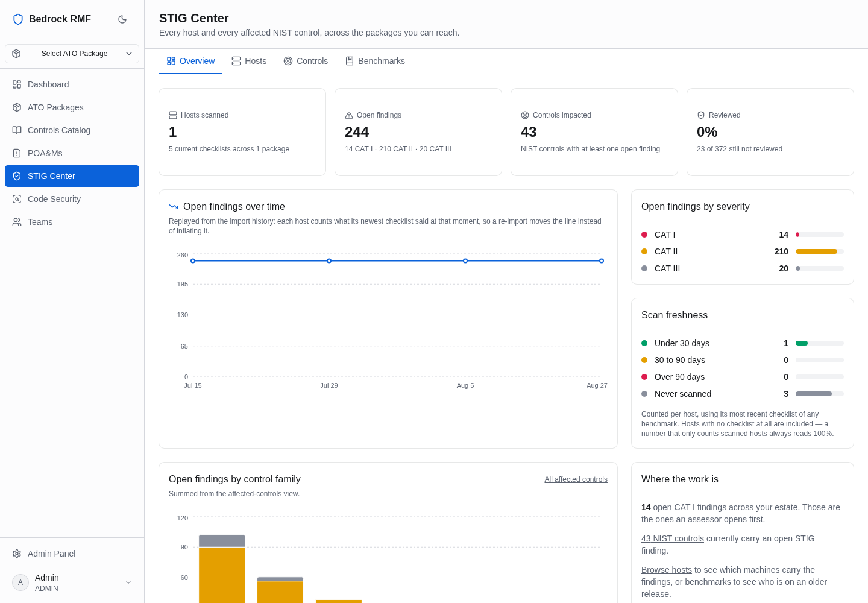This screenshot has width=868, height=603.
Task: Click the Under 30 days green dot
Action: point(644,343)
